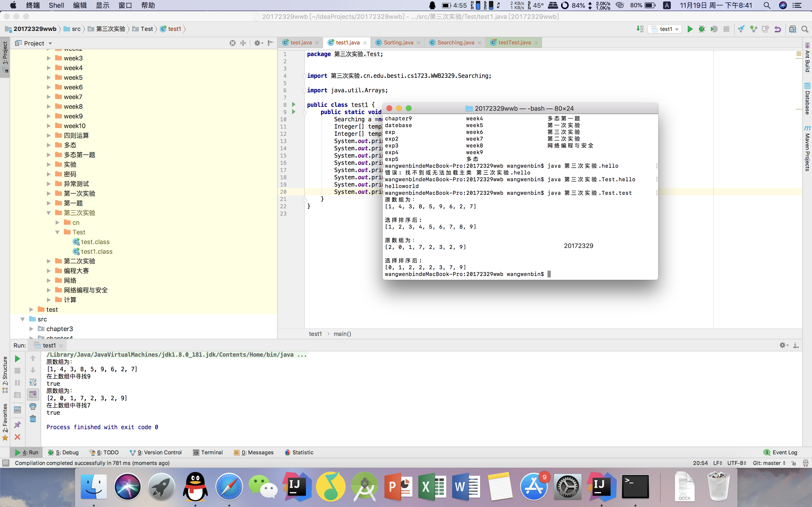
Task: Expand the 第二次实验 folder
Action: tap(49, 261)
